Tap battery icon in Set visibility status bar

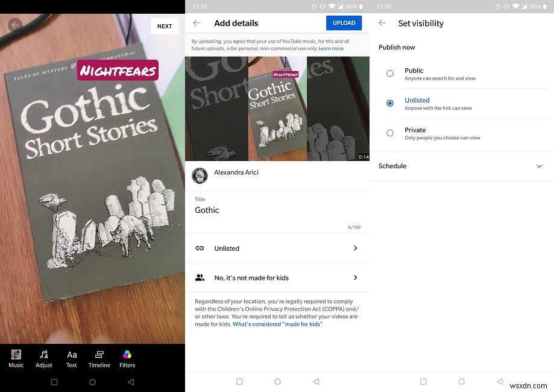point(544,7)
